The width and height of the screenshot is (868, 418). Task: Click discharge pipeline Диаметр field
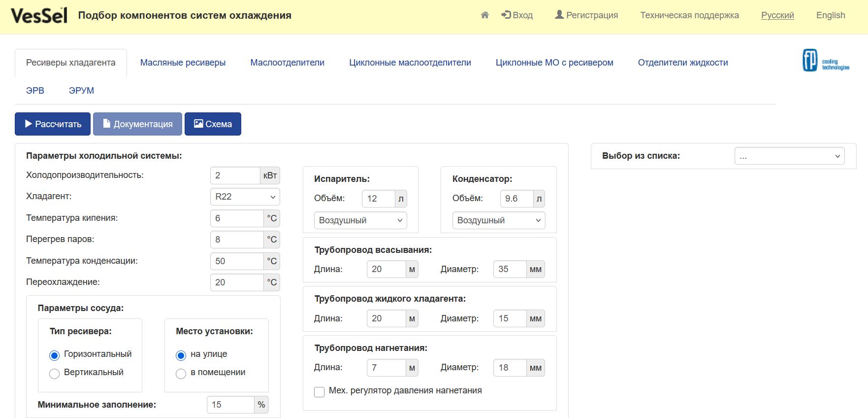coord(510,368)
